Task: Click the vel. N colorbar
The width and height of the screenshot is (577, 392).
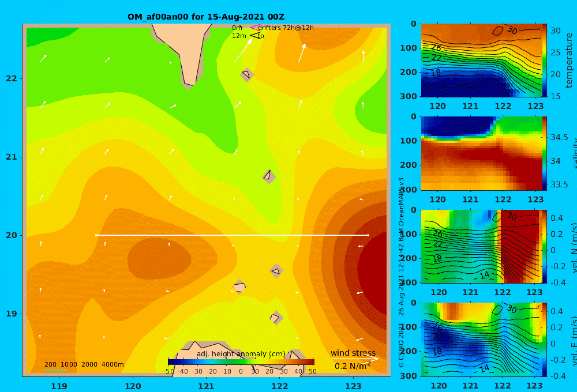Action: coord(545,246)
